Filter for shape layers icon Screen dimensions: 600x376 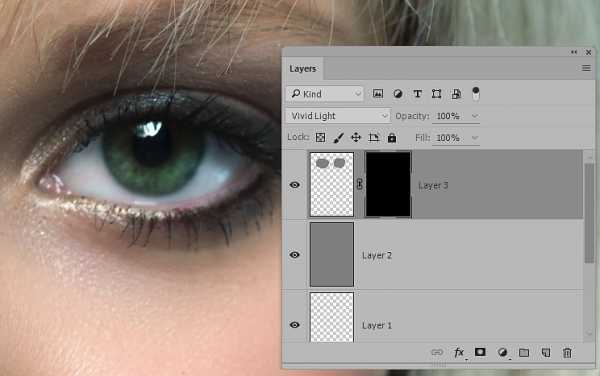437,94
